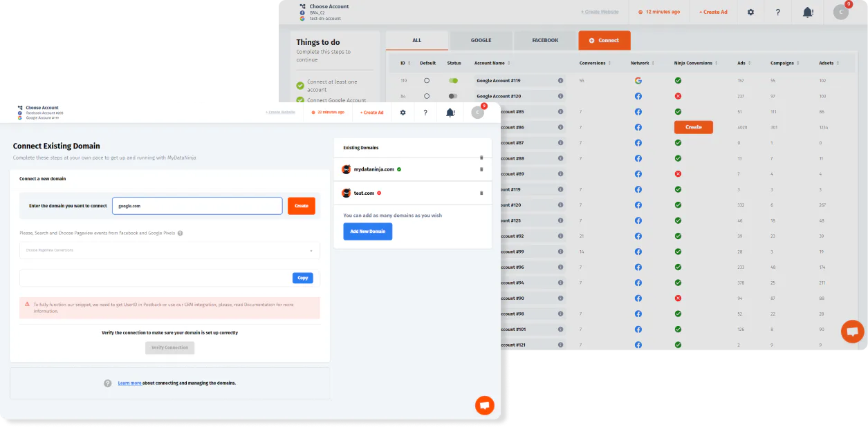Viewport: 868px width, 427px height.
Task: Click info icon for Google Account #120
Action: click(560, 96)
